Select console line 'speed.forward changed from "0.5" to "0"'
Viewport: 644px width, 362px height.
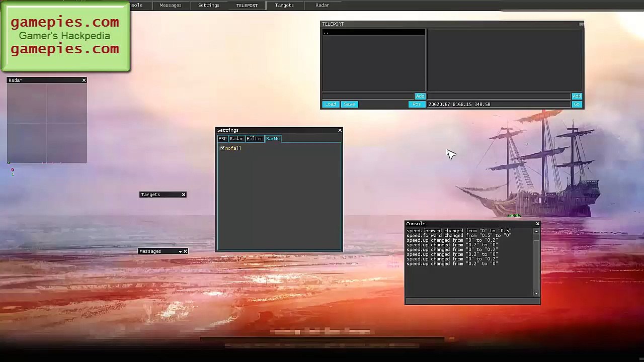click(x=459, y=235)
